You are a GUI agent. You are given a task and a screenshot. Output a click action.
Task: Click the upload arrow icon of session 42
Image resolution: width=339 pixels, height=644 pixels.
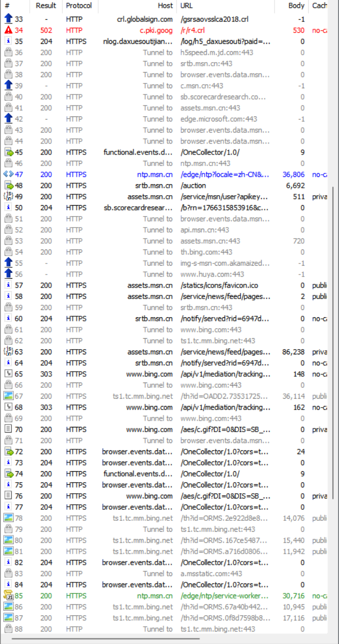(8, 119)
